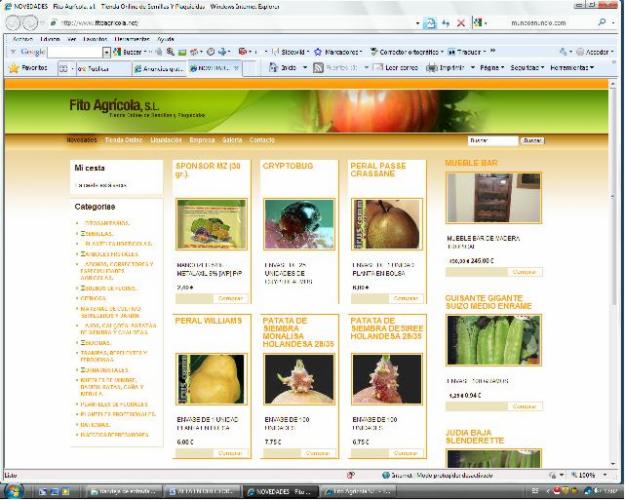Click the browser Back arrow button
Image resolution: width=625 pixels, height=500 pixels.
13,23
